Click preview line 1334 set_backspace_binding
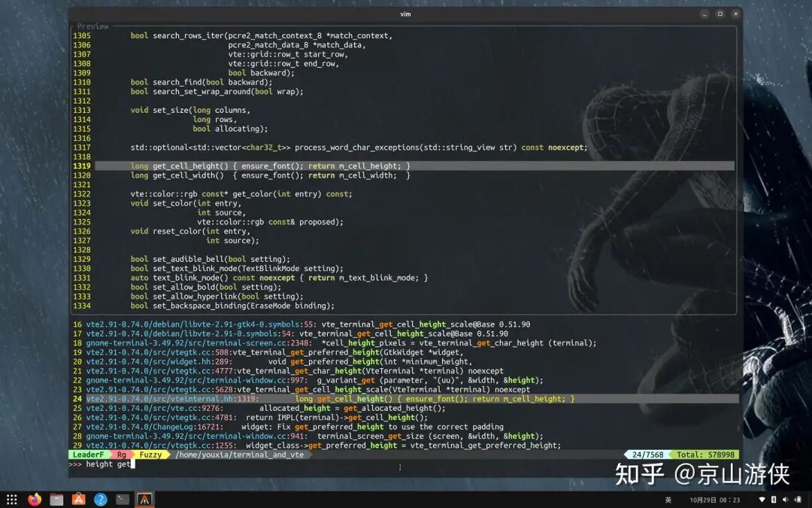Screen dimensions: 812x508 232,306
